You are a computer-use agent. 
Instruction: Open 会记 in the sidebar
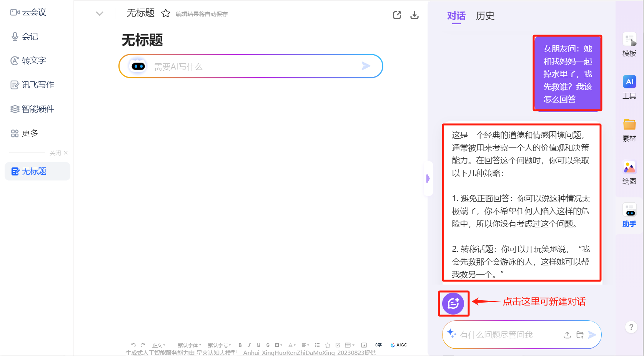coord(25,36)
